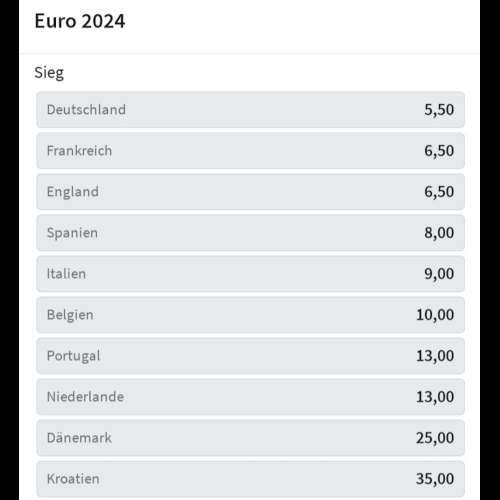The width and height of the screenshot is (500, 500).
Task: Click the Euro 2024 heading
Action: coord(80,21)
